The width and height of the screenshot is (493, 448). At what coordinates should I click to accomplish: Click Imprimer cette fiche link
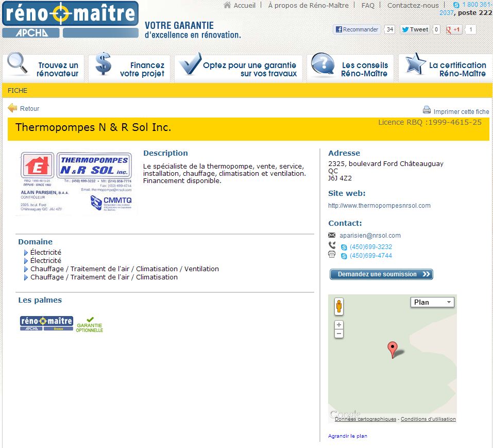[x=461, y=112]
